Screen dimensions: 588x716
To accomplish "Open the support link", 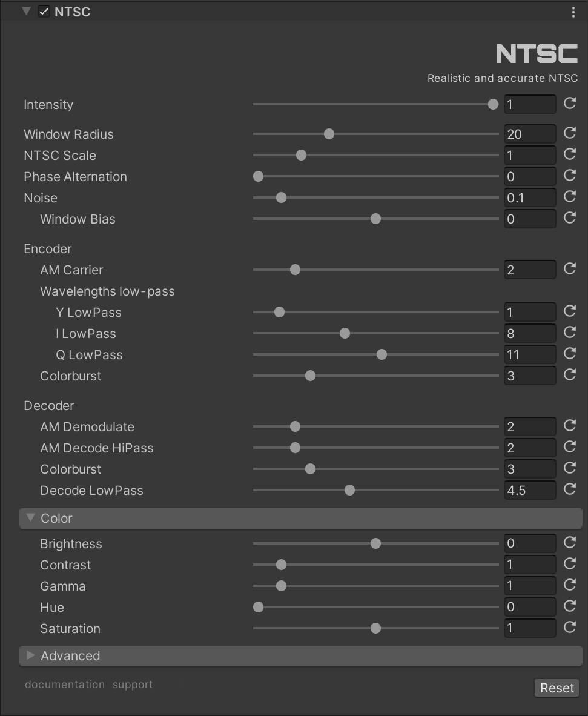I will [x=133, y=685].
